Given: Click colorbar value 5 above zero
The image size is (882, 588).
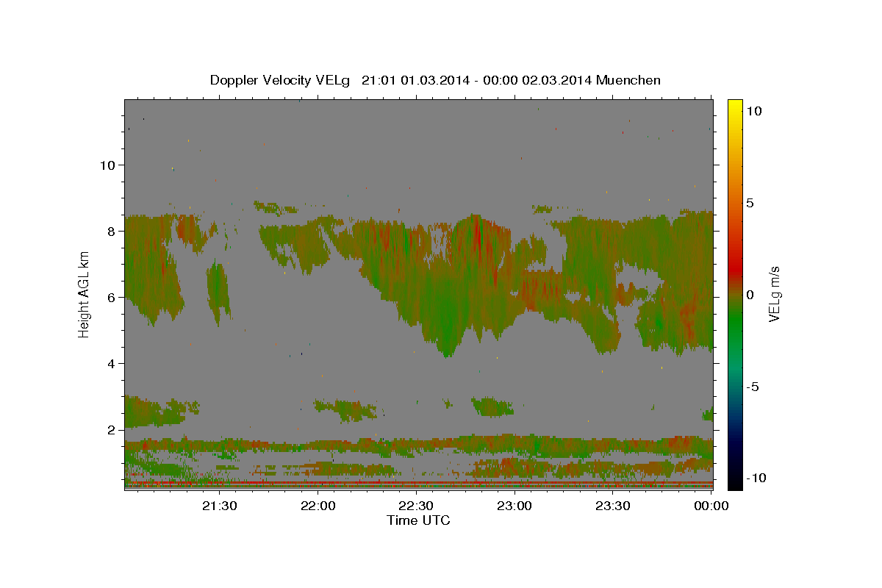Looking at the screenshot, I should click(750, 203).
